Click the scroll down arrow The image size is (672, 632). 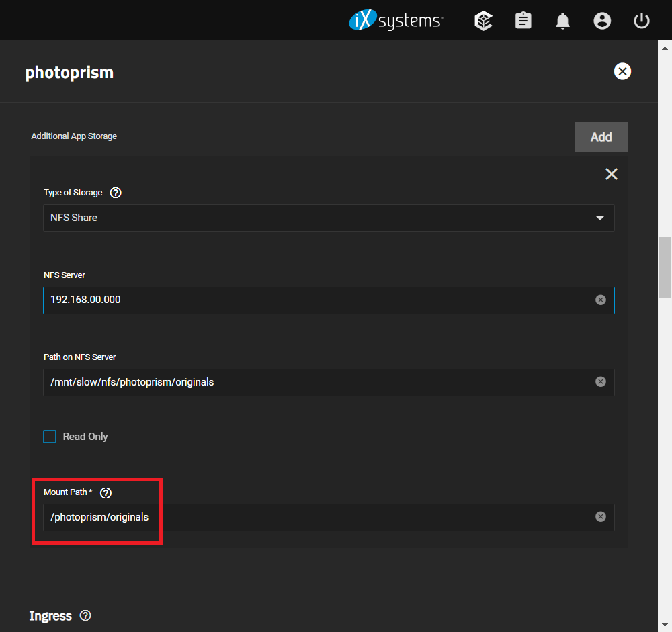[665, 625]
